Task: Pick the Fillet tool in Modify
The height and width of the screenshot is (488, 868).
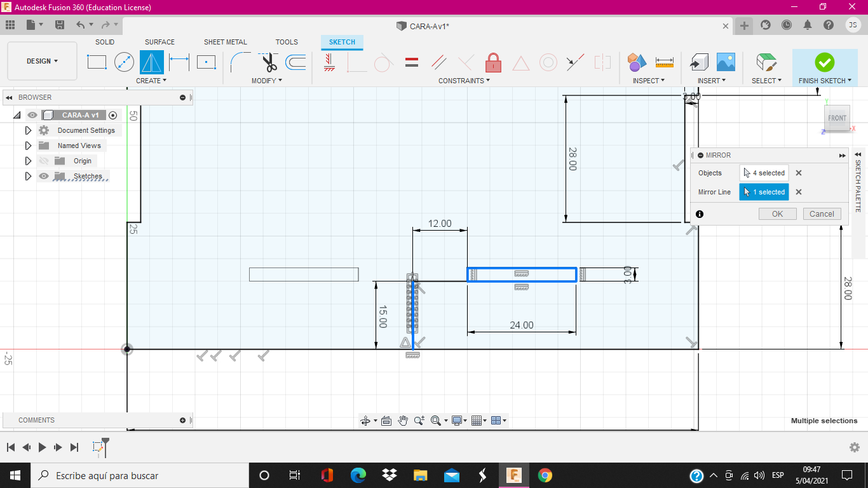Action: click(x=241, y=62)
